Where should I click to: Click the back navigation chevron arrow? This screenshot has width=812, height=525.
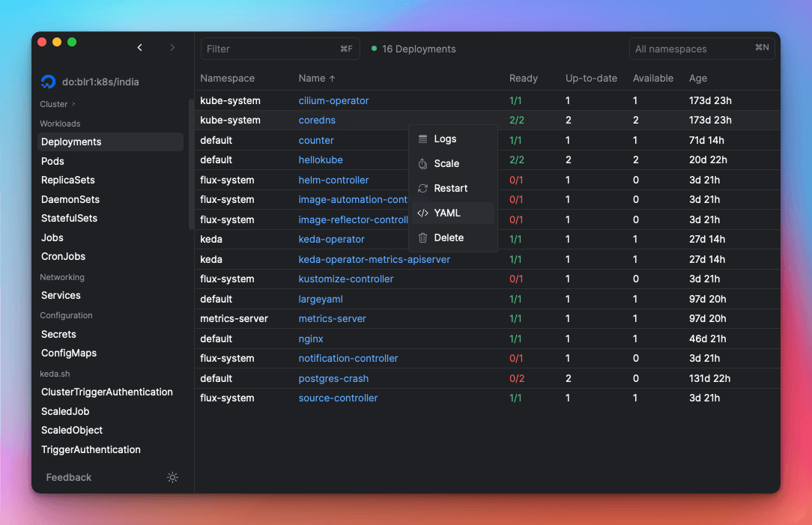[x=139, y=46]
